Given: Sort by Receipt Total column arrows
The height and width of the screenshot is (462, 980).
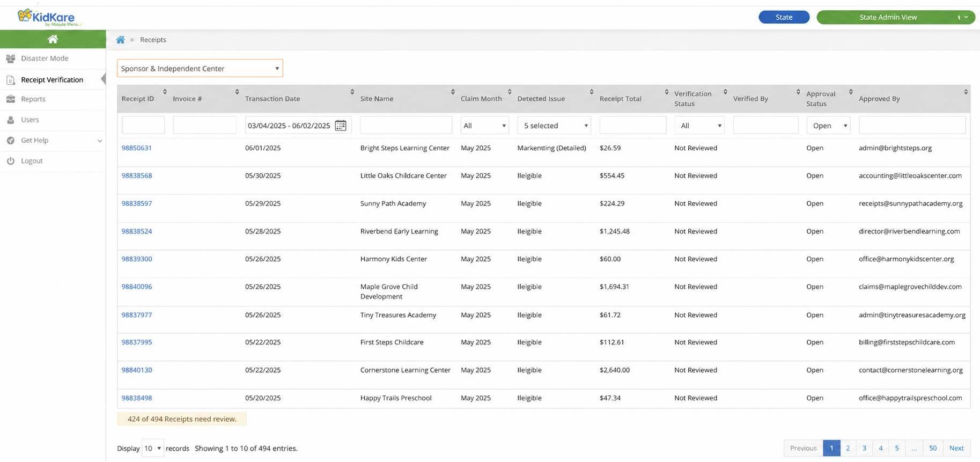Looking at the screenshot, I should pos(667,92).
